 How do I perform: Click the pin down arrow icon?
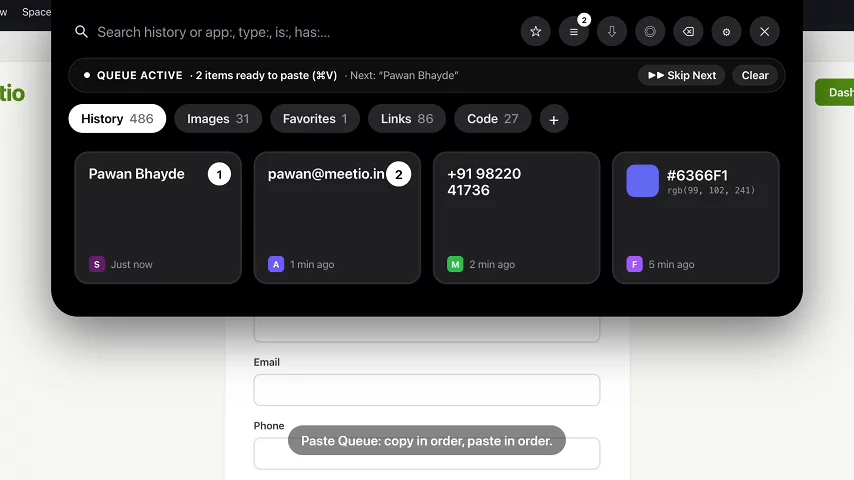click(x=612, y=32)
